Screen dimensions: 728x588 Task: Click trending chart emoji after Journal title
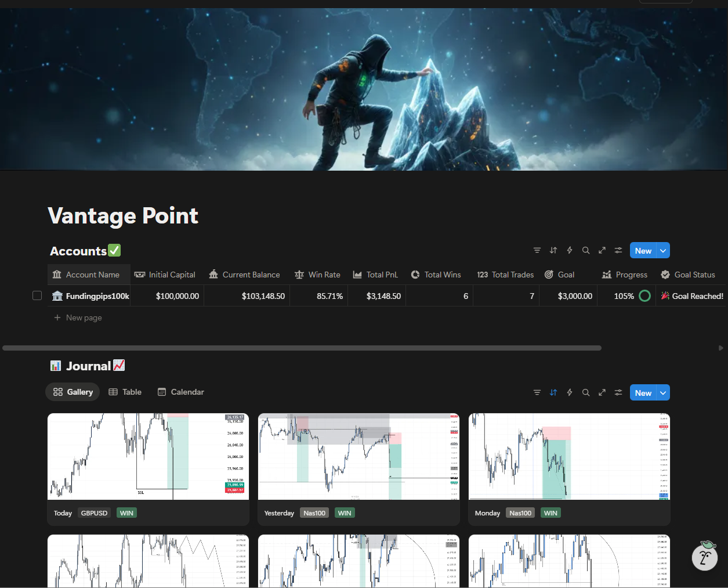(119, 365)
